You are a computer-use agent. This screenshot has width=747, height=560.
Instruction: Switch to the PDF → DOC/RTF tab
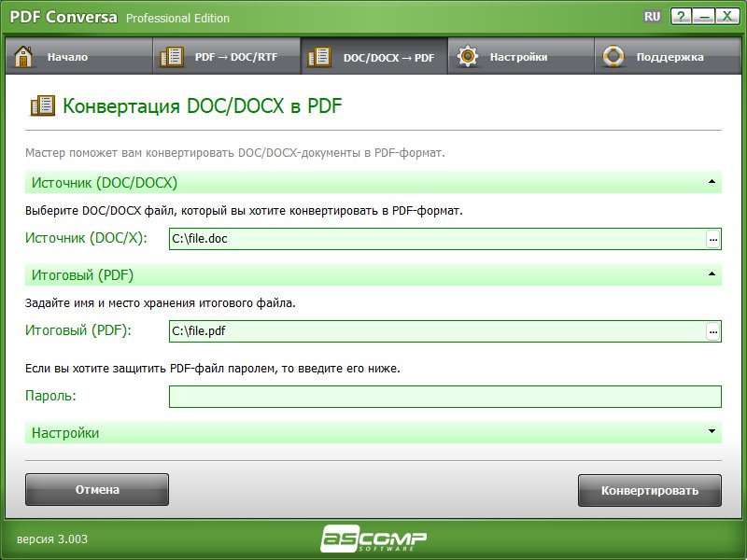click(x=226, y=56)
